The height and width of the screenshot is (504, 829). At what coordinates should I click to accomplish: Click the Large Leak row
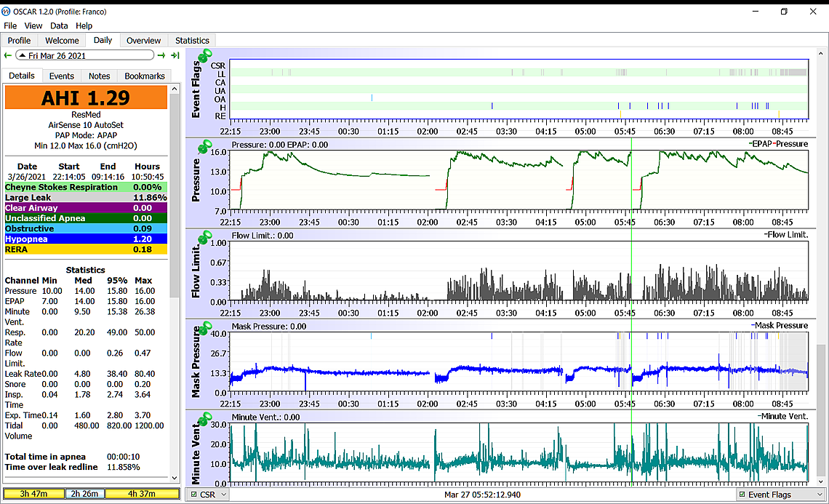86,198
